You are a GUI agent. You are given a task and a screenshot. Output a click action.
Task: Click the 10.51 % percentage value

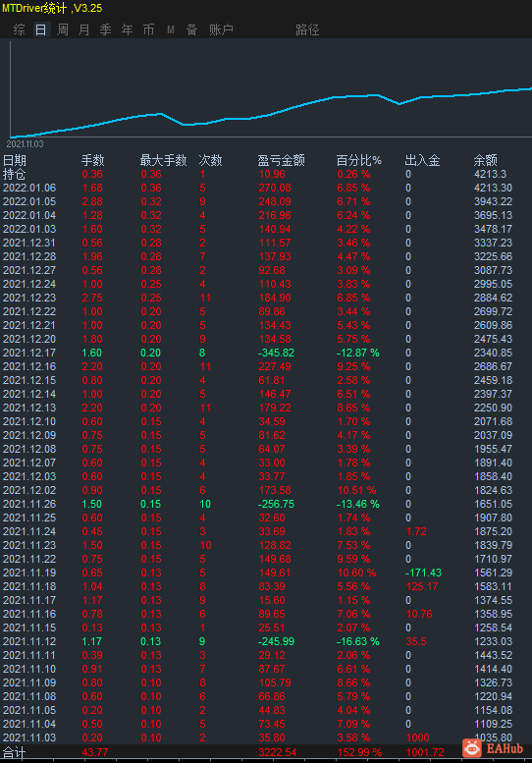pyautogui.click(x=356, y=490)
